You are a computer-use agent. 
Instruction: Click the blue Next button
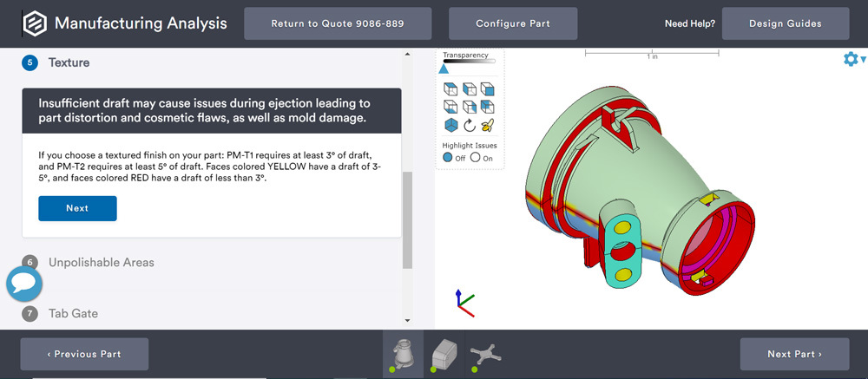click(x=77, y=208)
